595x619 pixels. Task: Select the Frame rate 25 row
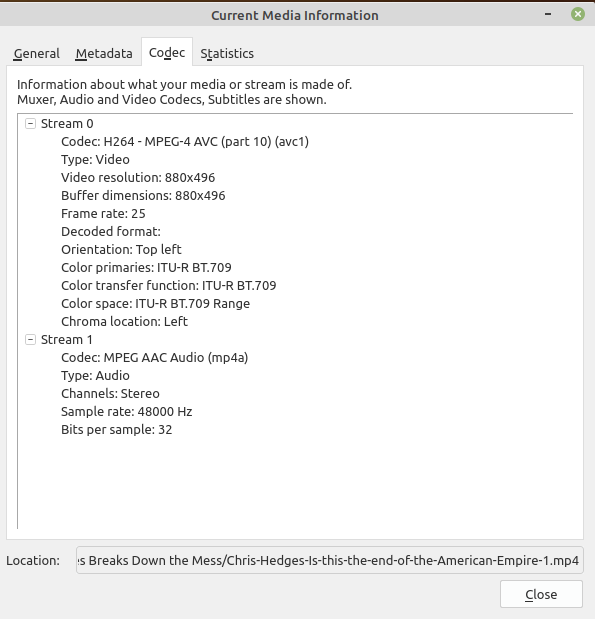coord(103,214)
